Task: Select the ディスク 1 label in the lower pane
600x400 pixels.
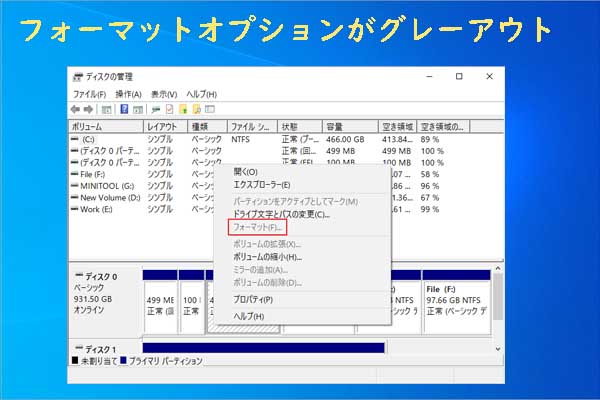Action: (x=101, y=349)
